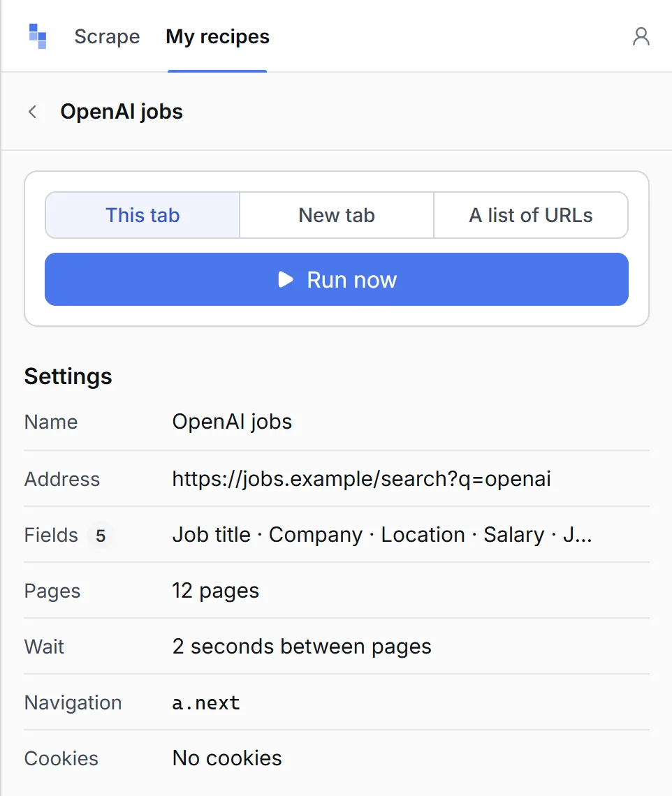This screenshot has height=796, width=672.
Task: Click the Wait row label
Action: pos(44,647)
